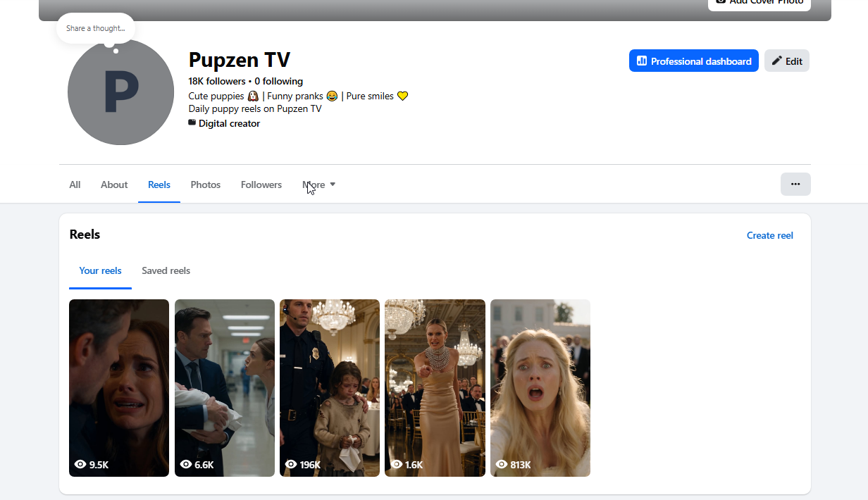This screenshot has width=868, height=500.
Task: Click 'Daily puppy reels on Pupzen TV' text
Action: [x=255, y=108]
